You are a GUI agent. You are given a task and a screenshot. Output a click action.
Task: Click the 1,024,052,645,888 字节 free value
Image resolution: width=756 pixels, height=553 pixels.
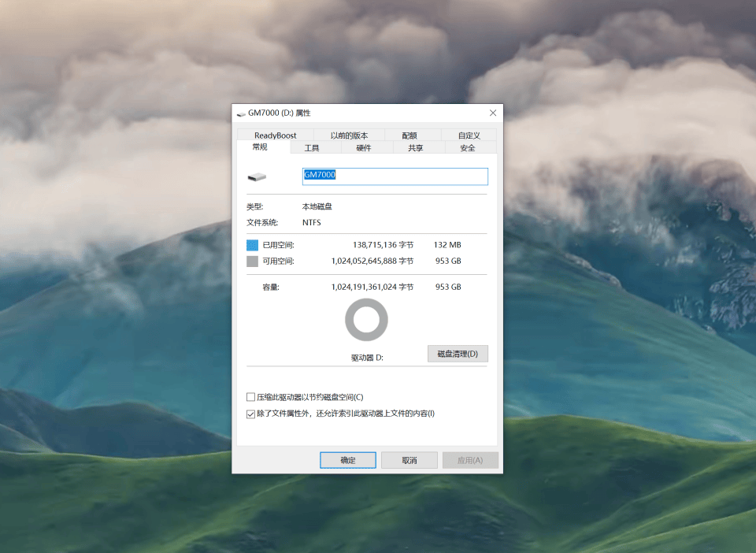coord(372,261)
